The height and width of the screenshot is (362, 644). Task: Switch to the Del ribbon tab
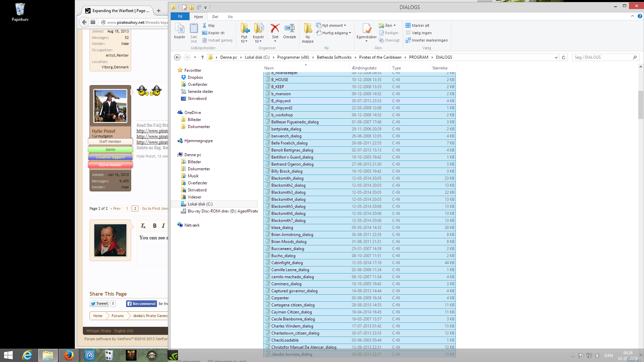[x=215, y=17]
